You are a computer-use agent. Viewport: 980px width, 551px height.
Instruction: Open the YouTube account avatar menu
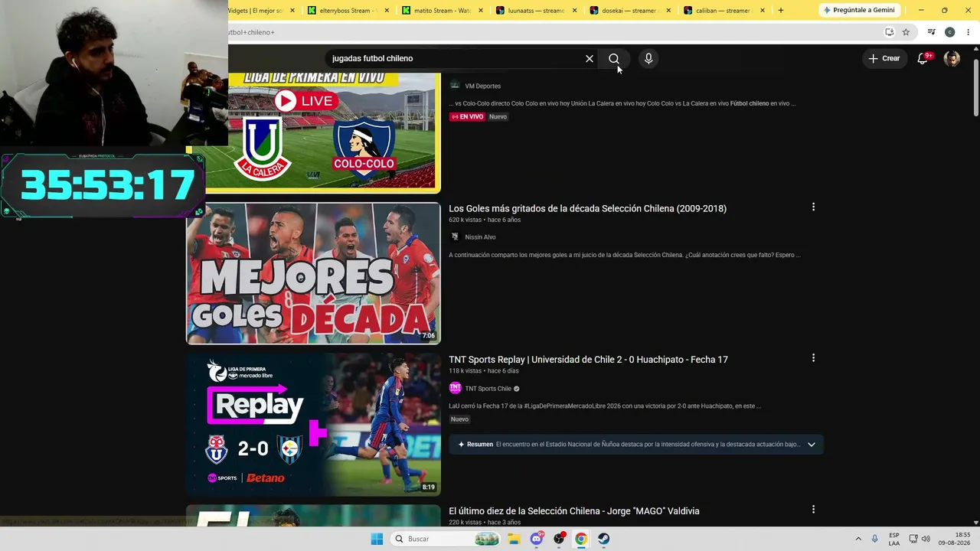952,59
